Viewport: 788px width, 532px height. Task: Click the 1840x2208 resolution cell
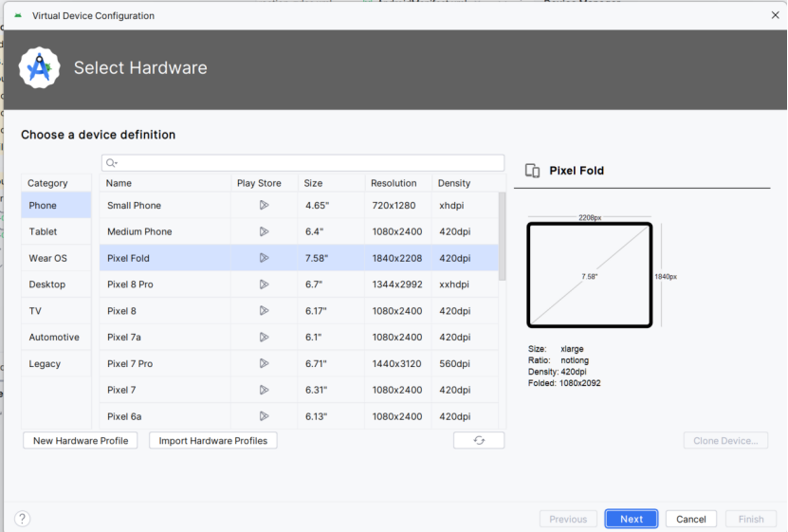[397, 258]
